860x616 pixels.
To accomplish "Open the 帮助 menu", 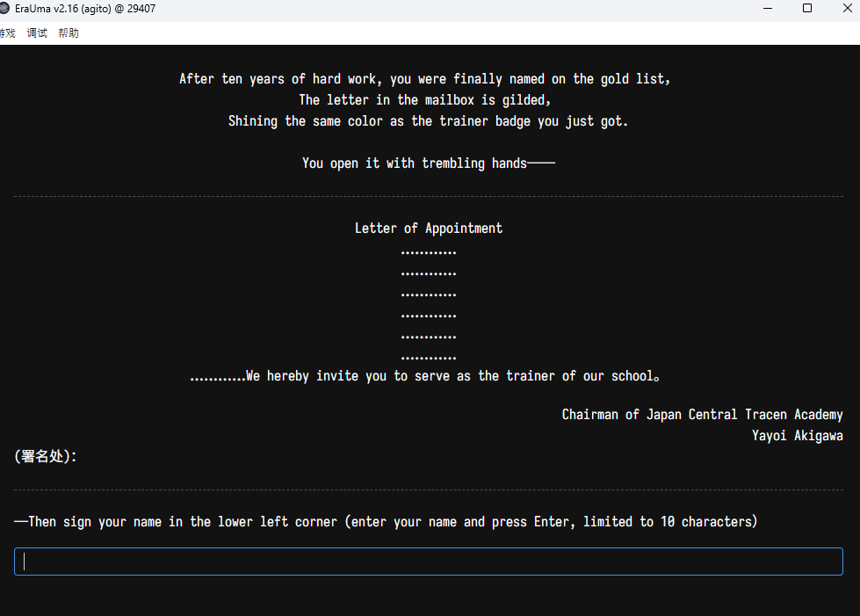I will click(x=68, y=33).
